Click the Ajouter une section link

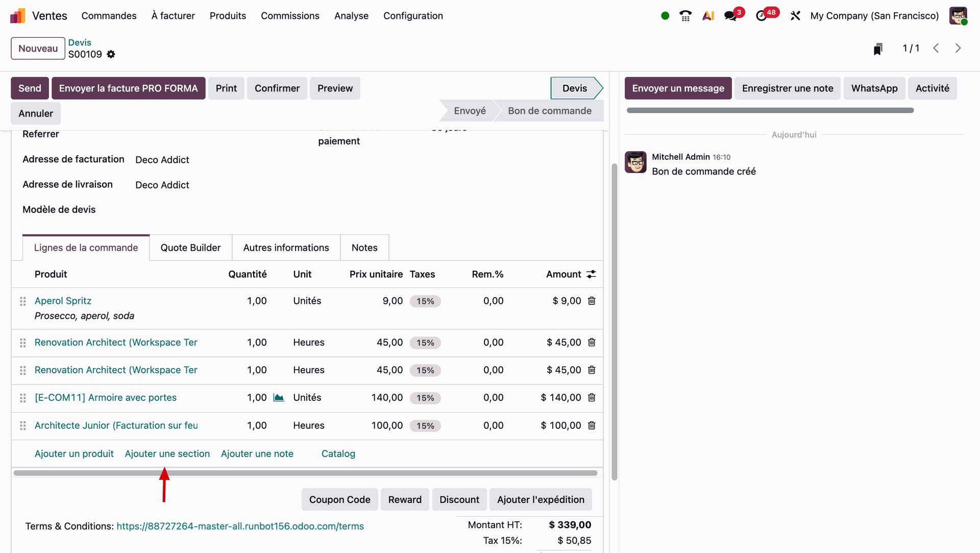[x=167, y=453]
